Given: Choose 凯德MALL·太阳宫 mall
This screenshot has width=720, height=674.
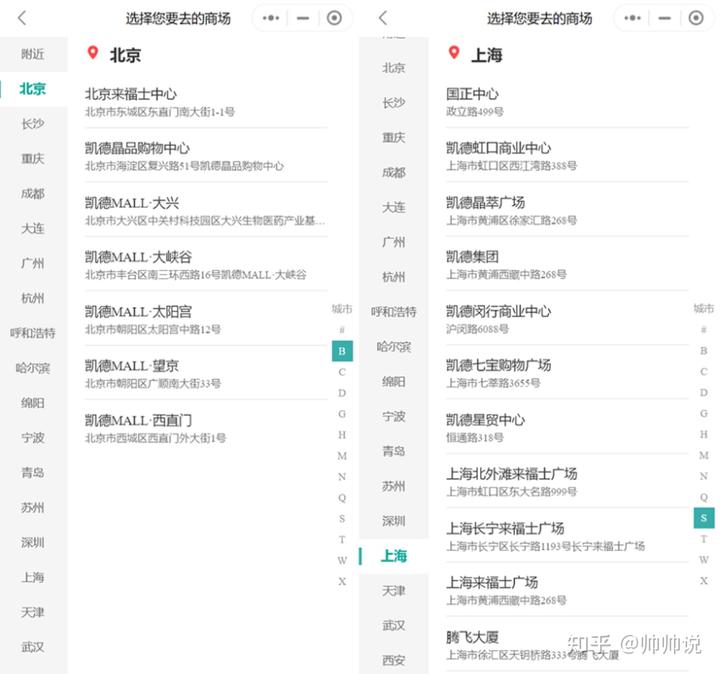Looking at the screenshot, I should tap(206, 319).
